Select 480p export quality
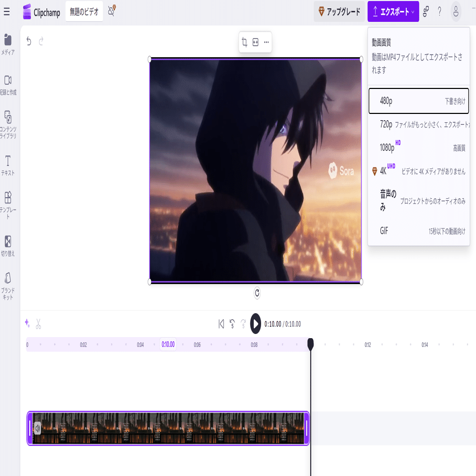Viewport: 476px width, 476px height. click(419, 101)
